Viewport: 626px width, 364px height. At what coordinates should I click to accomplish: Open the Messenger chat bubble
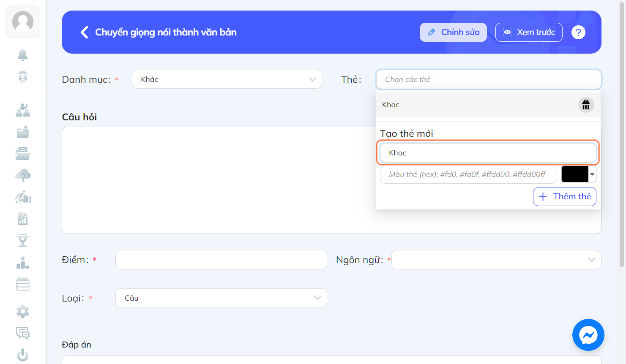tap(588, 335)
